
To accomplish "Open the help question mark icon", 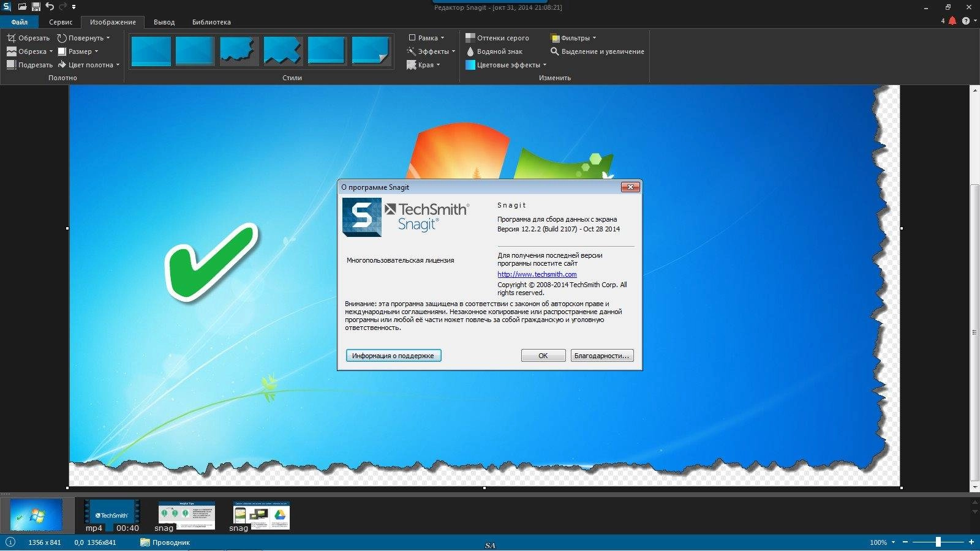I will click(966, 21).
